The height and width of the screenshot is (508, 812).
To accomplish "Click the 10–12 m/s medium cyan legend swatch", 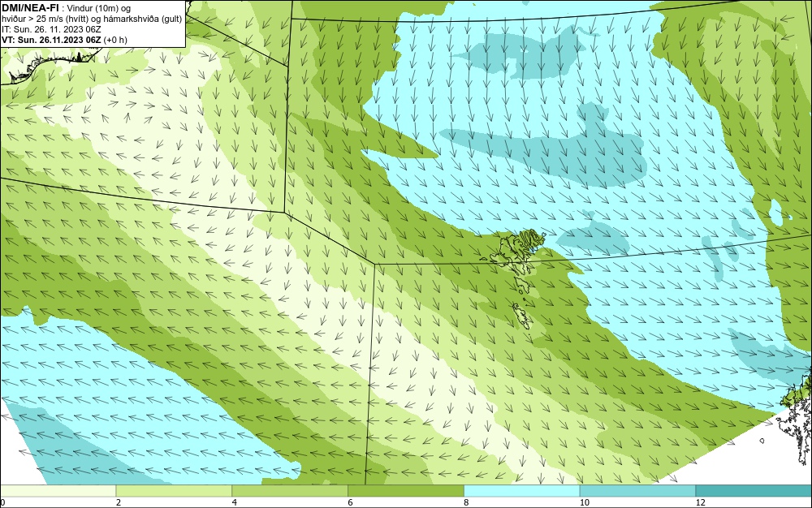I will pyautogui.click(x=638, y=491).
